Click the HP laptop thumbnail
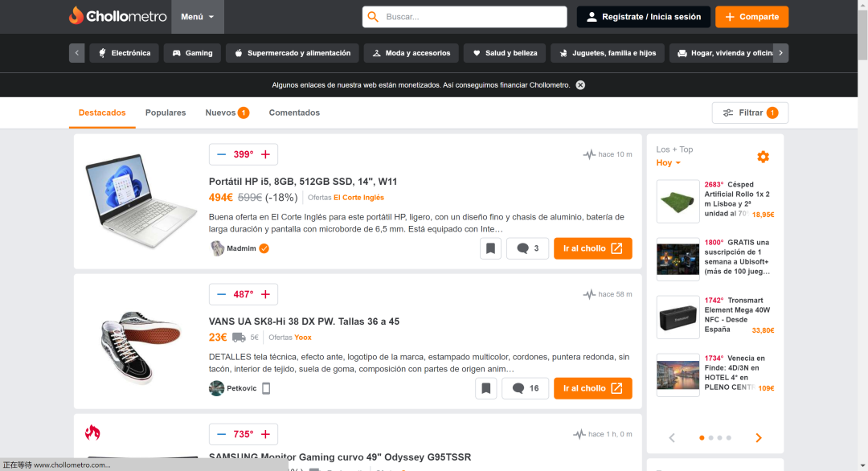 [141, 202]
